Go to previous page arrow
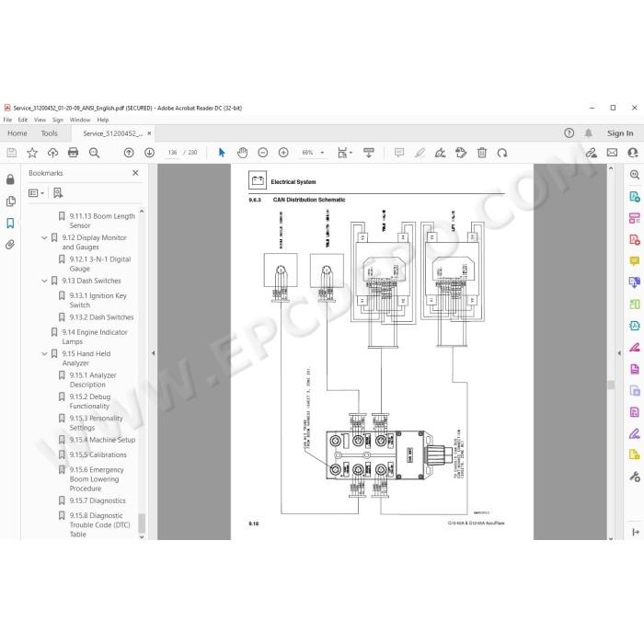 pos(129,153)
